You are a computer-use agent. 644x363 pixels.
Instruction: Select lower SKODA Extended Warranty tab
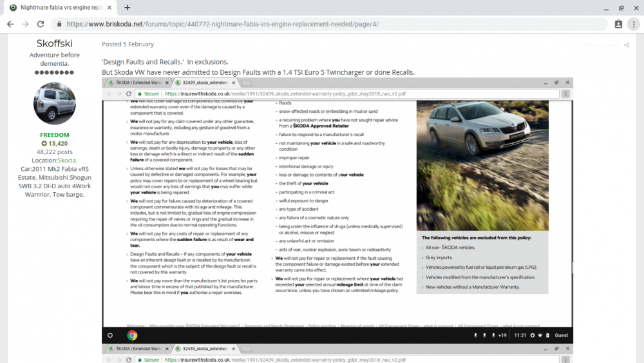(x=138, y=349)
